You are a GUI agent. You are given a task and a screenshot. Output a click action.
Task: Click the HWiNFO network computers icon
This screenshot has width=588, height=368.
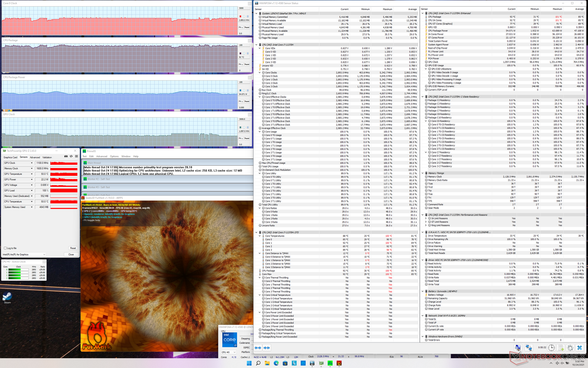pyautogui.click(x=529, y=348)
